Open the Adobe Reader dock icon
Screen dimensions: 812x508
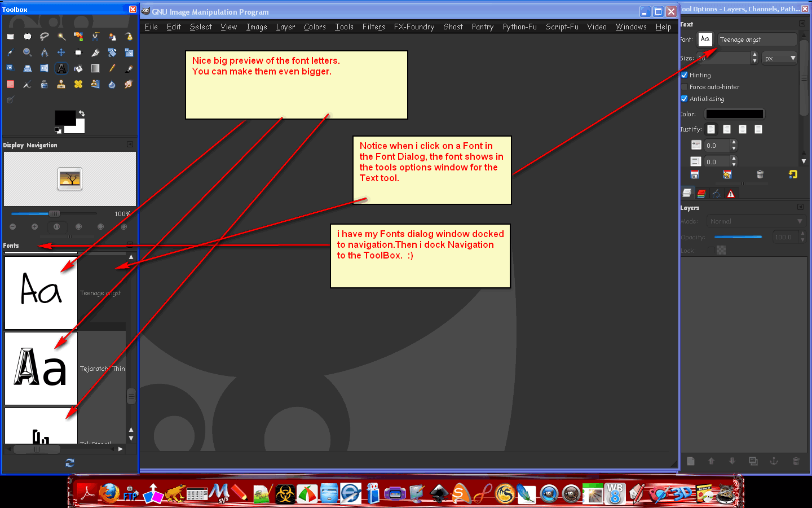[x=87, y=493]
